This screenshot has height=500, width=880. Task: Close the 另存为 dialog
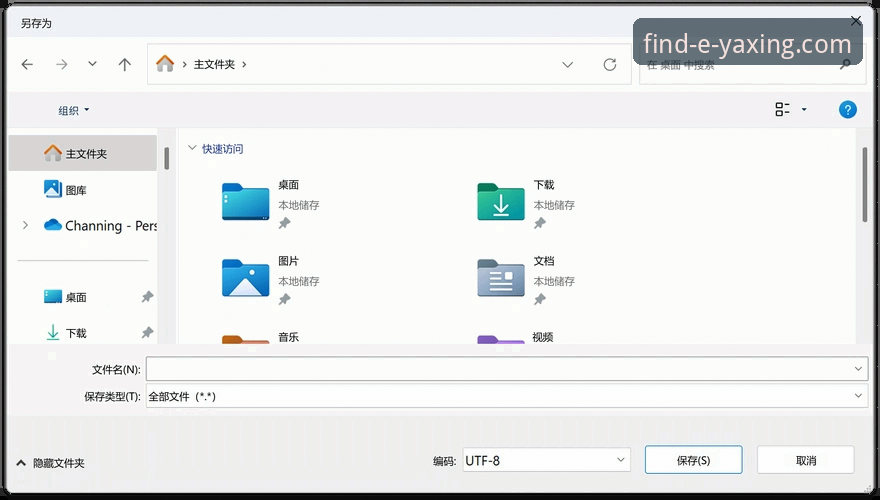coord(856,21)
